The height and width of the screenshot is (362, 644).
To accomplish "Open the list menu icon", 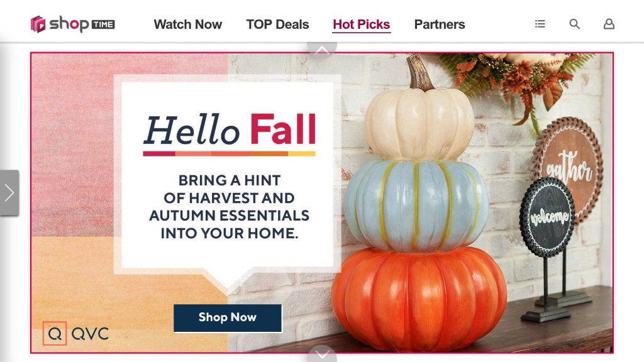I will [x=540, y=25].
